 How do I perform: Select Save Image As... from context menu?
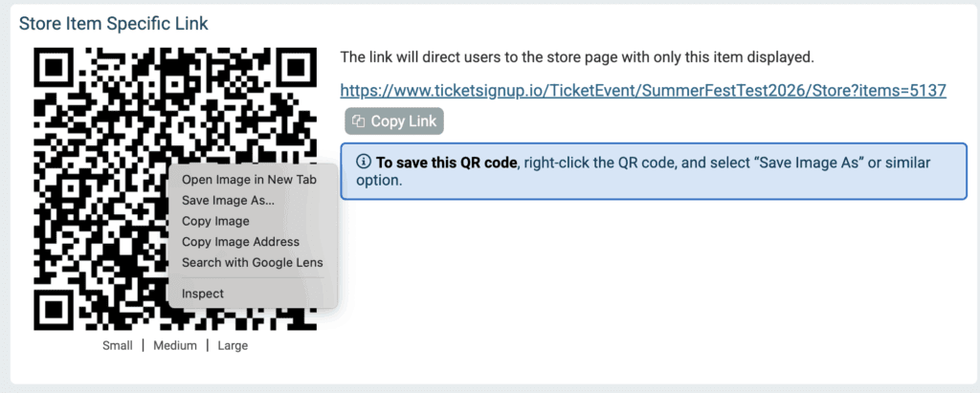(228, 201)
